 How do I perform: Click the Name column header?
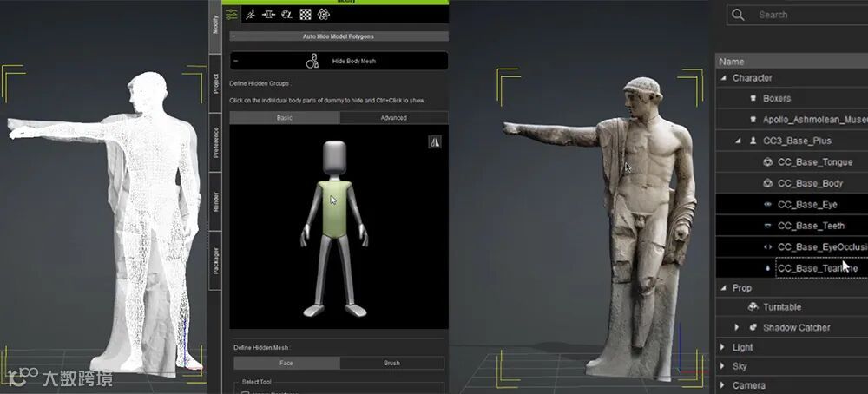pyautogui.click(x=792, y=62)
